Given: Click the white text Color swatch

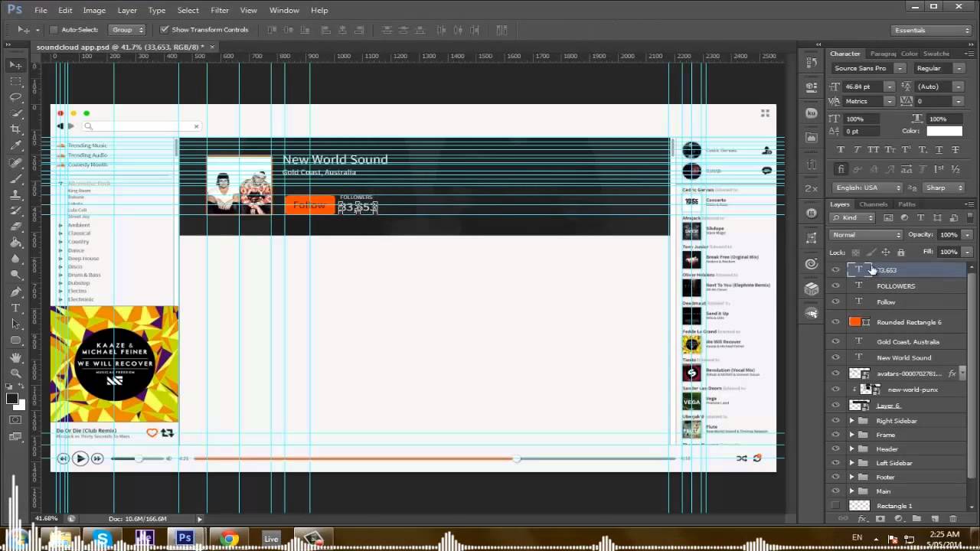Looking at the screenshot, I should [x=944, y=131].
